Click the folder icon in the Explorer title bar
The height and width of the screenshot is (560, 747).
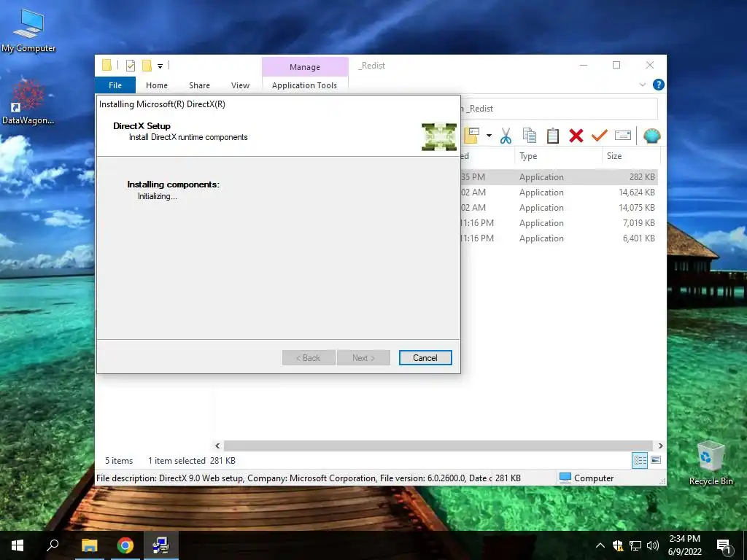pos(107,65)
